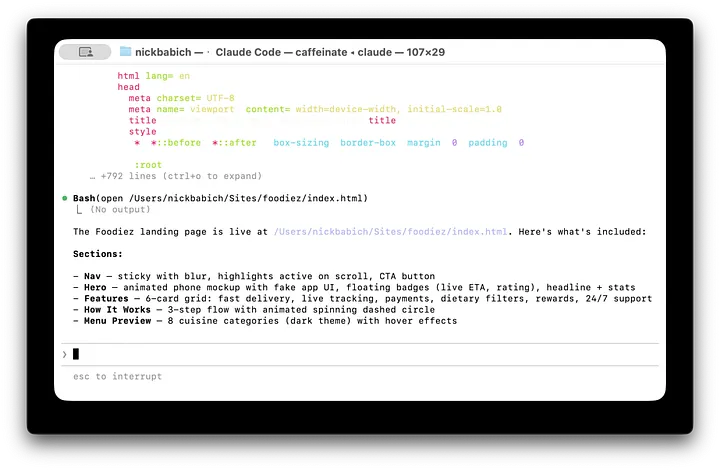Click the green bullet beside the Bash command
720x470 pixels.
[65, 198]
